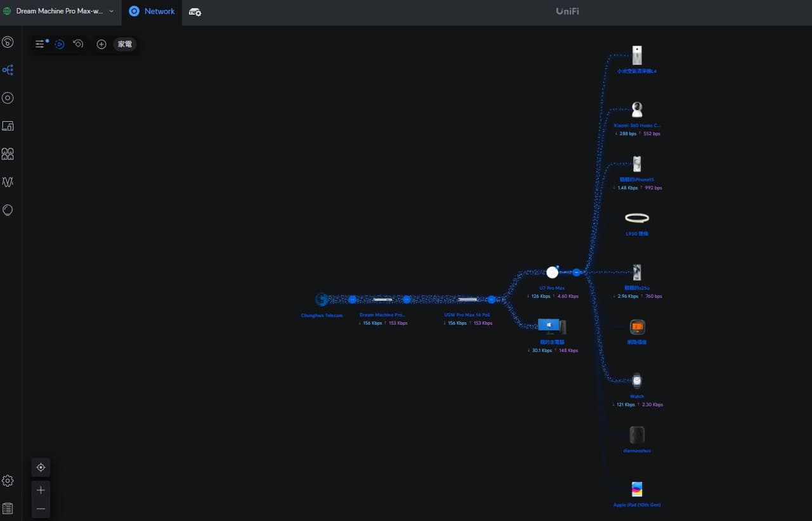Collapse the USW Pro Max 16 PoE node
Image resolution: width=812 pixels, height=521 pixels.
(491, 299)
